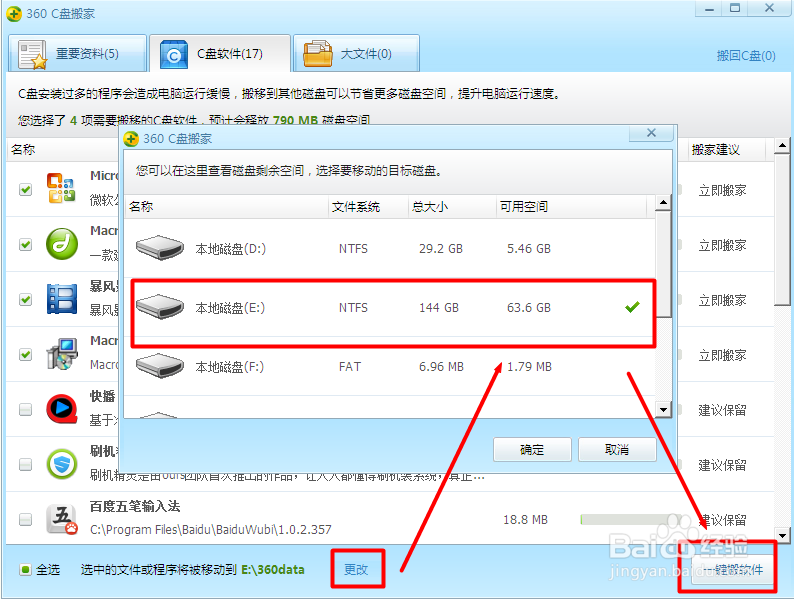This screenshot has width=794, height=599.
Task: Open the 大文件(0) tab
Action: tap(356, 53)
